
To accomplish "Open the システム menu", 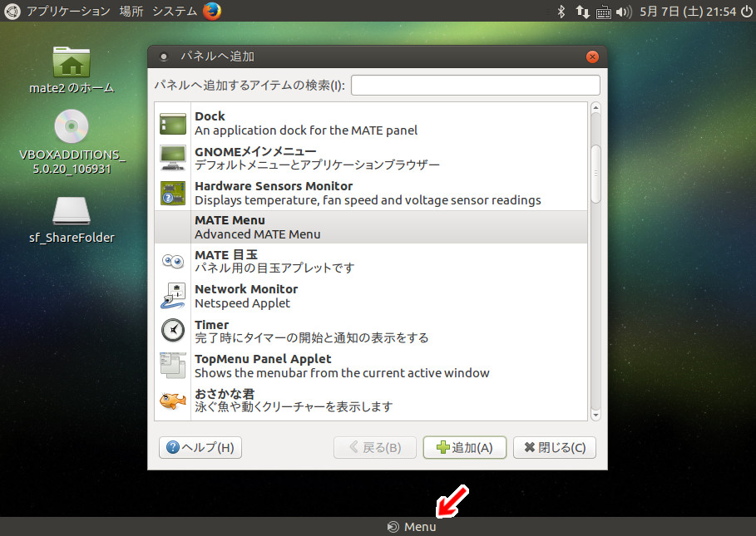I will point(175,11).
